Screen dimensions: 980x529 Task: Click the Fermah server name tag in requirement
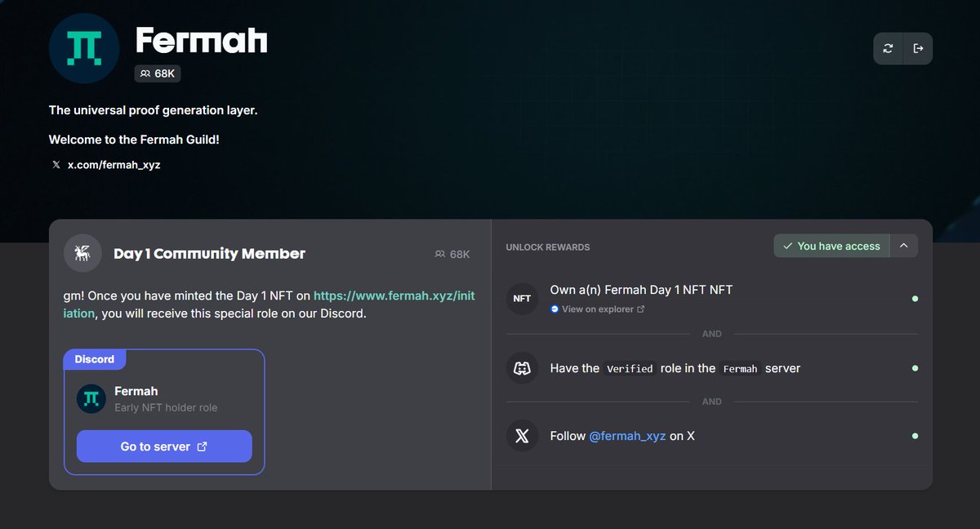pyautogui.click(x=740, y=369)
